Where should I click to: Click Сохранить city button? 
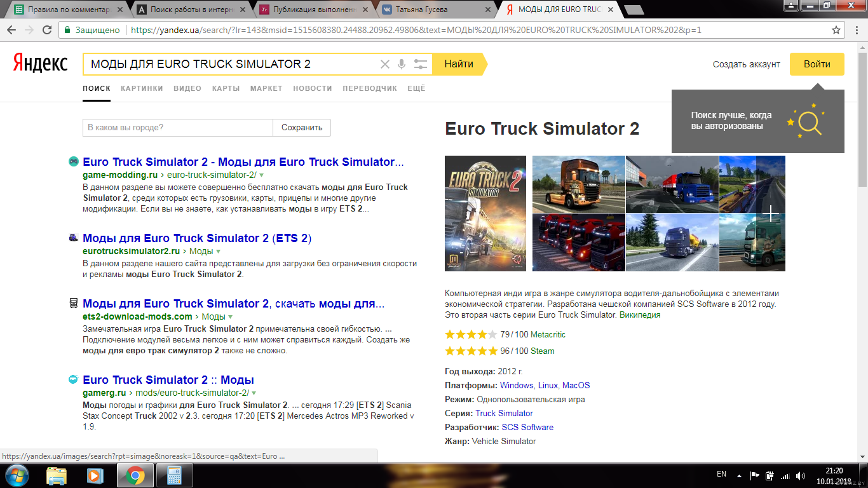tap(302, 128)
